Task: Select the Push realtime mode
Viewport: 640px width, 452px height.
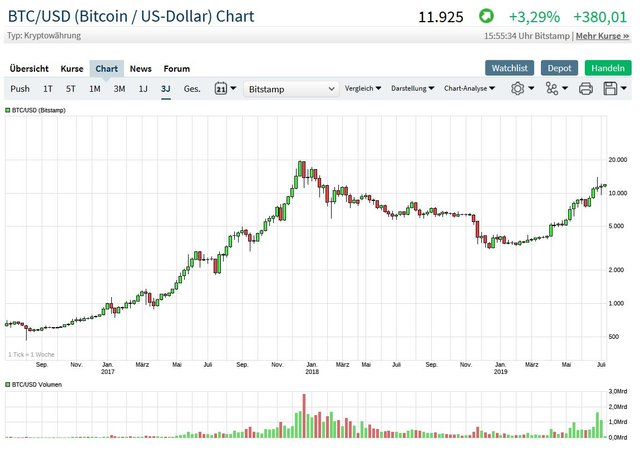Action: click(x=20, y=88)
